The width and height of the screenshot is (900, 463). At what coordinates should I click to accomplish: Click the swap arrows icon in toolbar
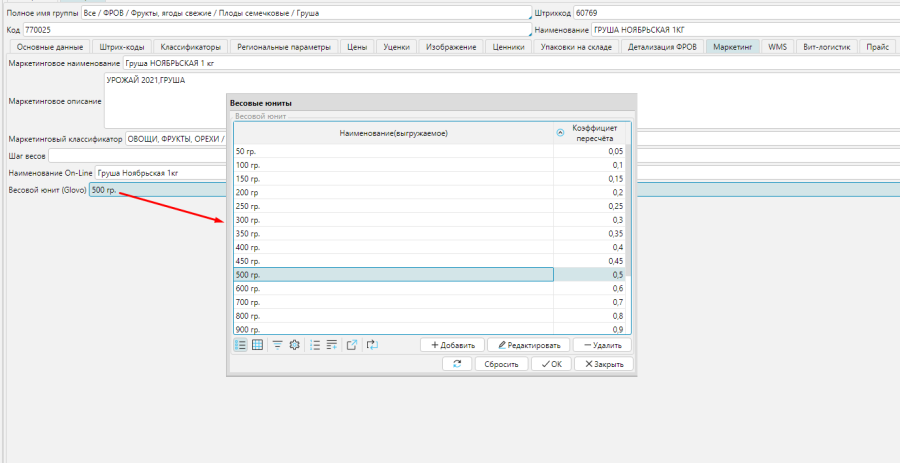tap(372, 345)
